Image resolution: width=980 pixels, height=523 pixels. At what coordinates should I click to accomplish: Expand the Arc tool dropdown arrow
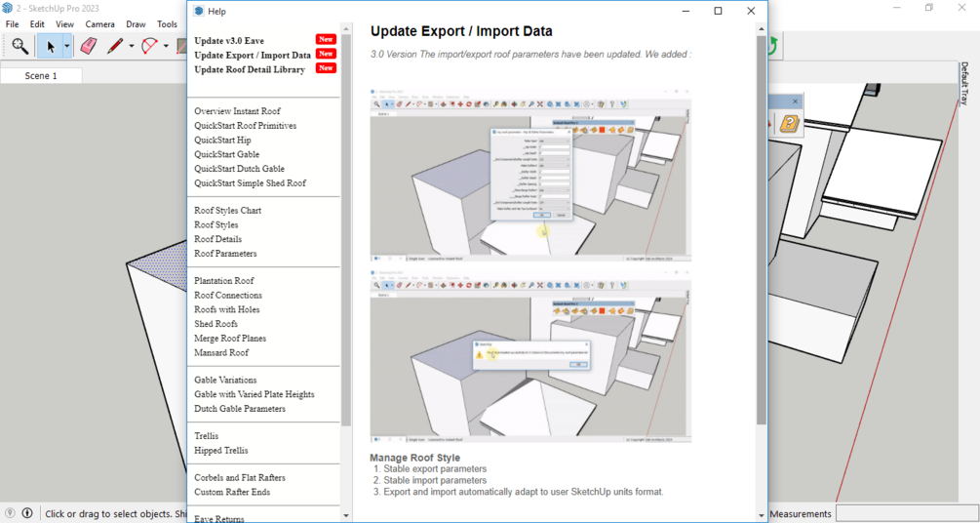point(166,46)
